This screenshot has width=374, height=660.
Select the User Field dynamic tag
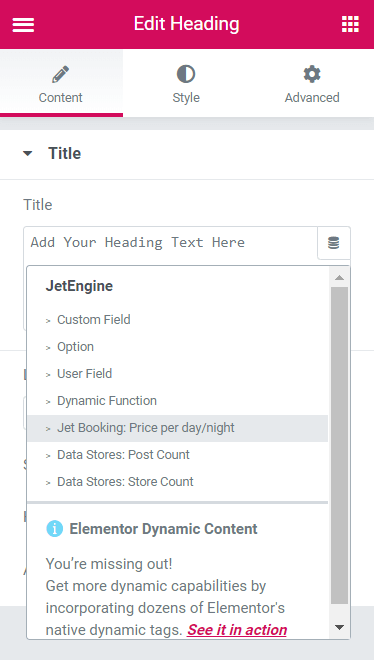click(x=177, y=374)
